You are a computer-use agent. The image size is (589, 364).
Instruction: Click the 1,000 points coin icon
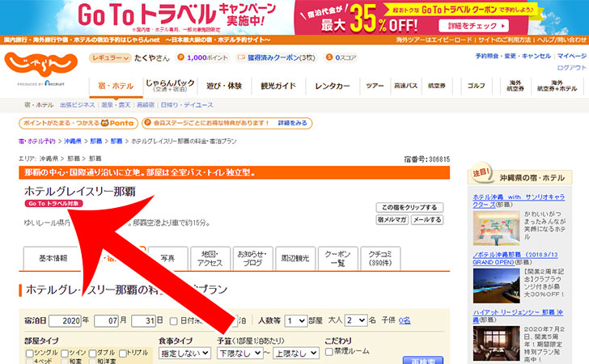[181, 57]
